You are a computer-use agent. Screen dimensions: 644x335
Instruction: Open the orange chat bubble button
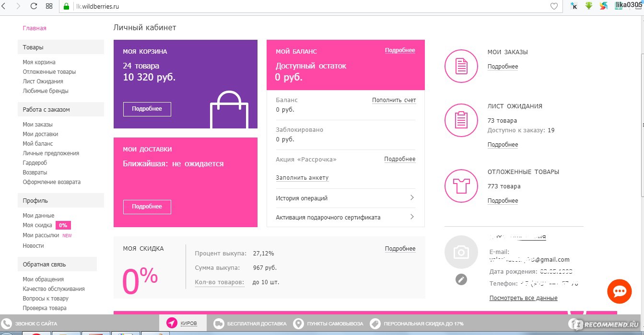(619, 291)
